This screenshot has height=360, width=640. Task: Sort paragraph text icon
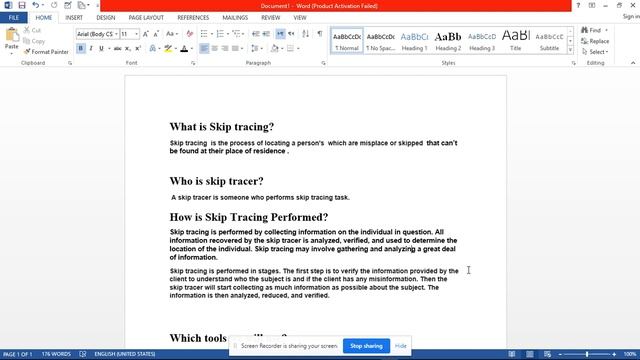(x=305, y=34)
